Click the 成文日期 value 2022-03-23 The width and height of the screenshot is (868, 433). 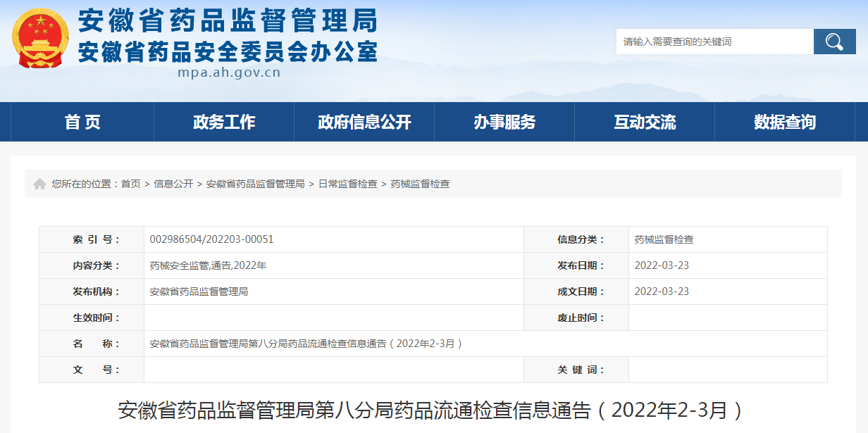coord(662,291)
